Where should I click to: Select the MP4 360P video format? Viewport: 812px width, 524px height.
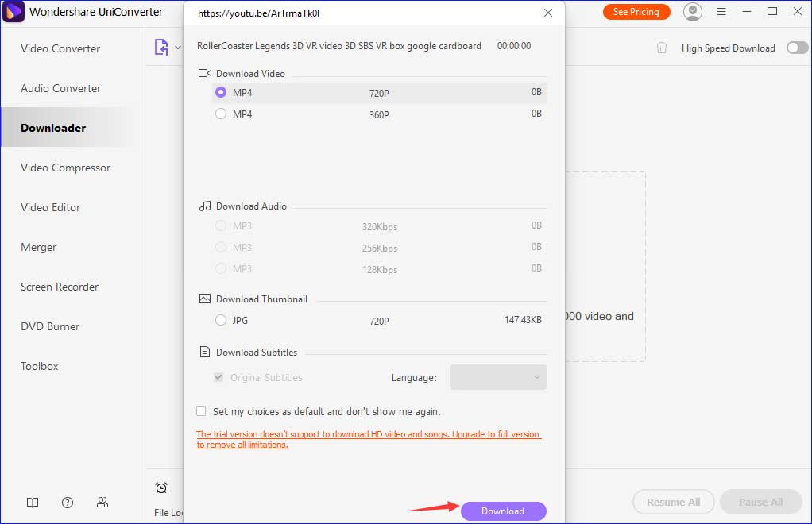pyautogui.click(x=220, y=114)
